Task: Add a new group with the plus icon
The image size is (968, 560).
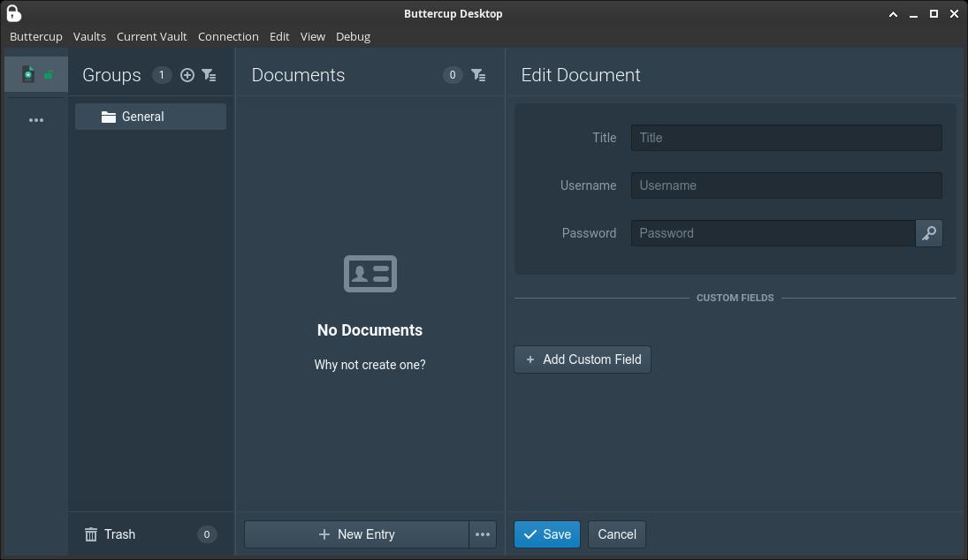Action: click(x=187, y=75)
